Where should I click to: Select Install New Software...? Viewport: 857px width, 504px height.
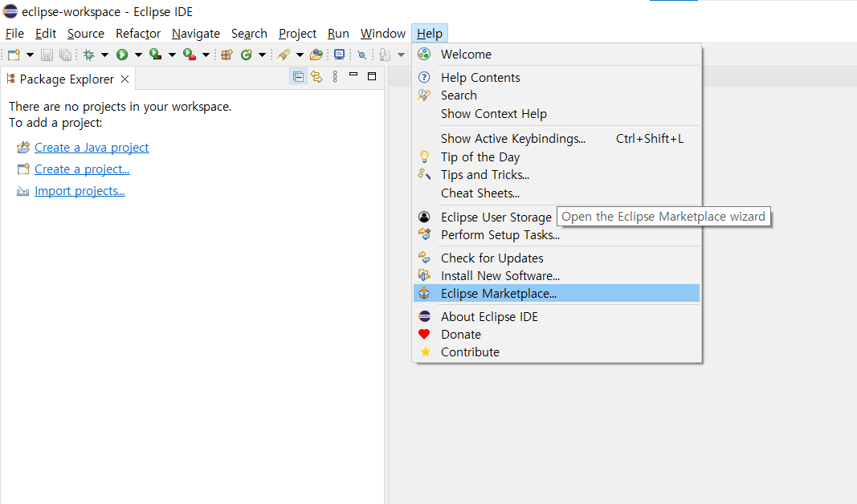tap(557, 276)
